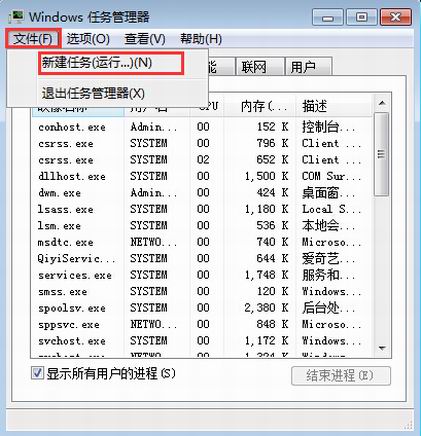421x436 pixels.
Task: Open the 文件(F) menu
Action: pyautogui.click(x=33, y=39)
